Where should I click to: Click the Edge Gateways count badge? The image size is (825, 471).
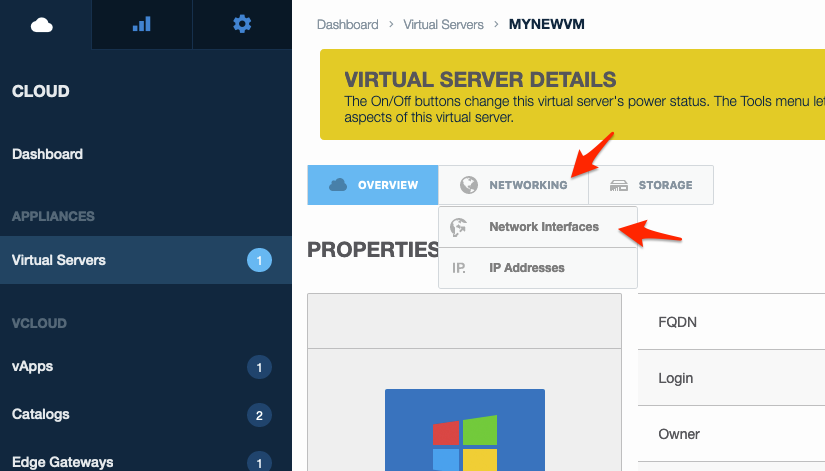(x=259, y=462)
